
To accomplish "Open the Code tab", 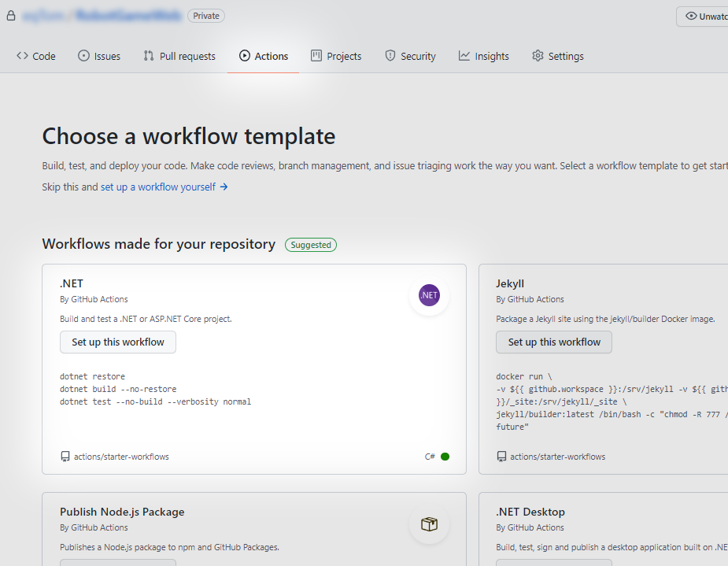I will point(36,56).
